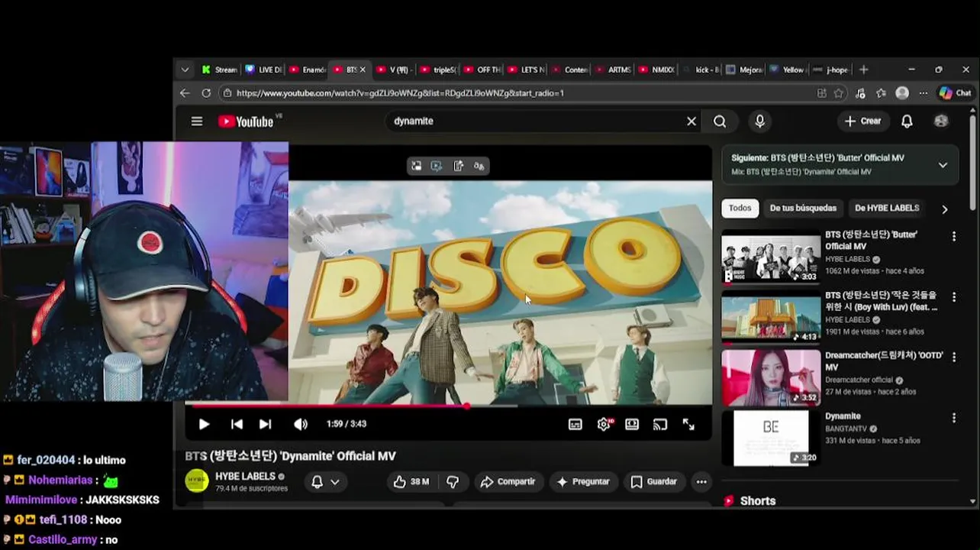Screen dimensions: 980x550
Task: Open the browser Chat Copilot button
Action: coord(956,93)
